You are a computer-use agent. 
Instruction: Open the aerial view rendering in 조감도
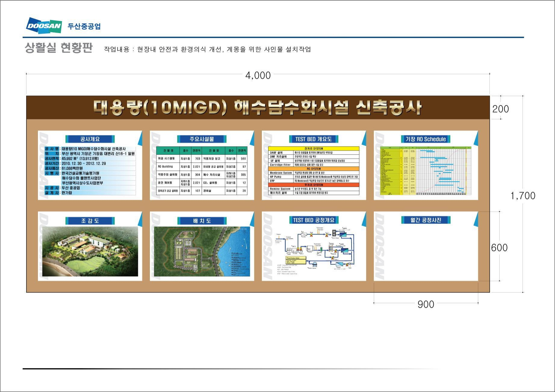tap(90, 251)
